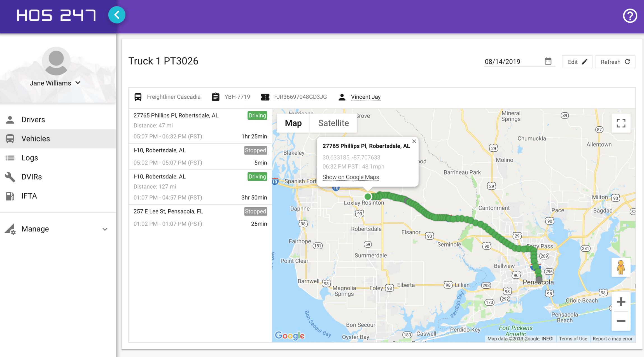This screenshot has width=644, height=357.
Task: Close the Robertsdale location popup
Action: [413, 141]
